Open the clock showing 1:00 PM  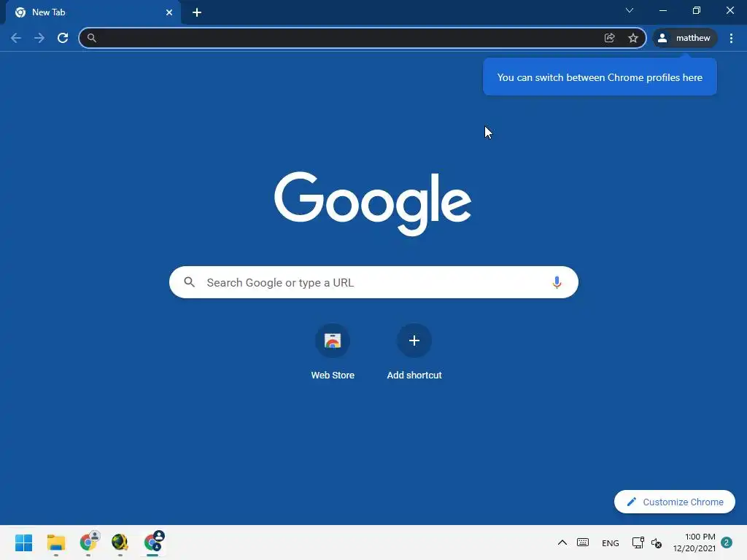pyautogui.click(x=694, y=542)
